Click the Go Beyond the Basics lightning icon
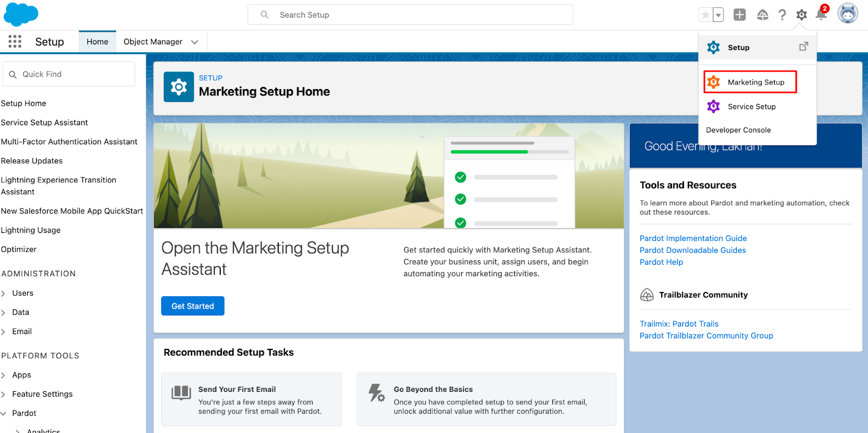This screenshot has width=868, height=433. pos(376,393)
